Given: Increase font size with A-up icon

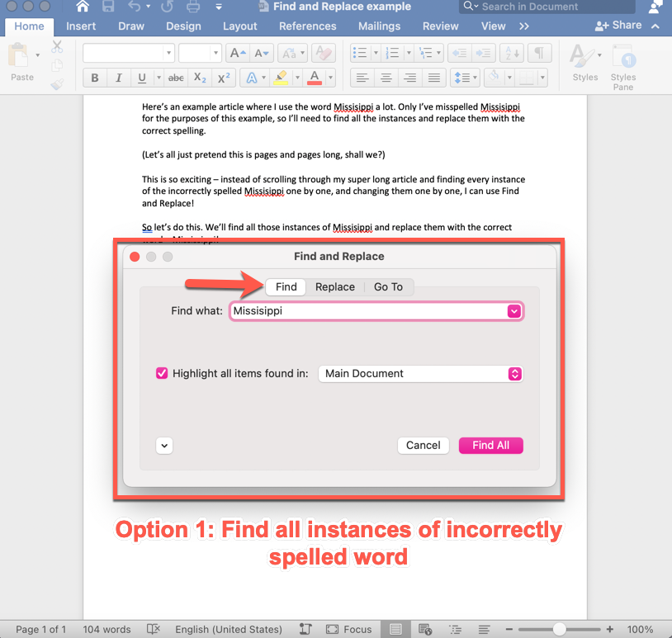Looking at the screenshot, I should (x=238, y=54).
